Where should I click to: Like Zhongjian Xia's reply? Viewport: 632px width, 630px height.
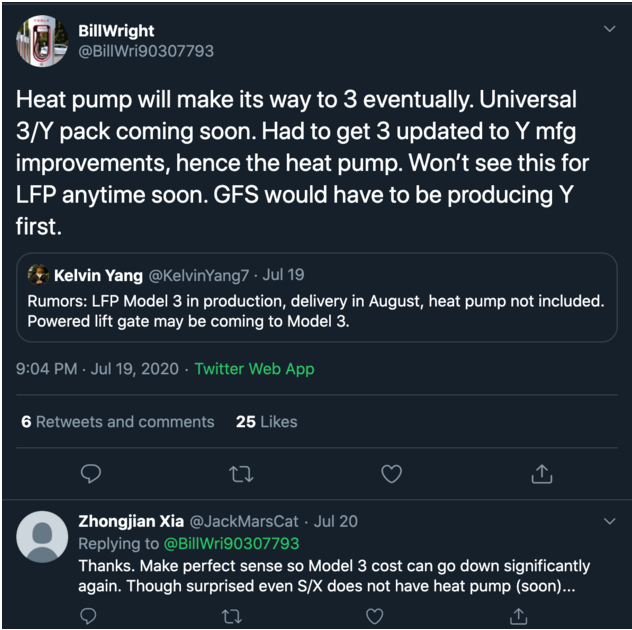point(374,615)
